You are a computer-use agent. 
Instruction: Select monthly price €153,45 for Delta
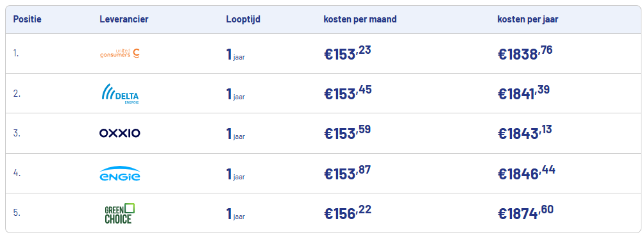[x=348, y=94]
